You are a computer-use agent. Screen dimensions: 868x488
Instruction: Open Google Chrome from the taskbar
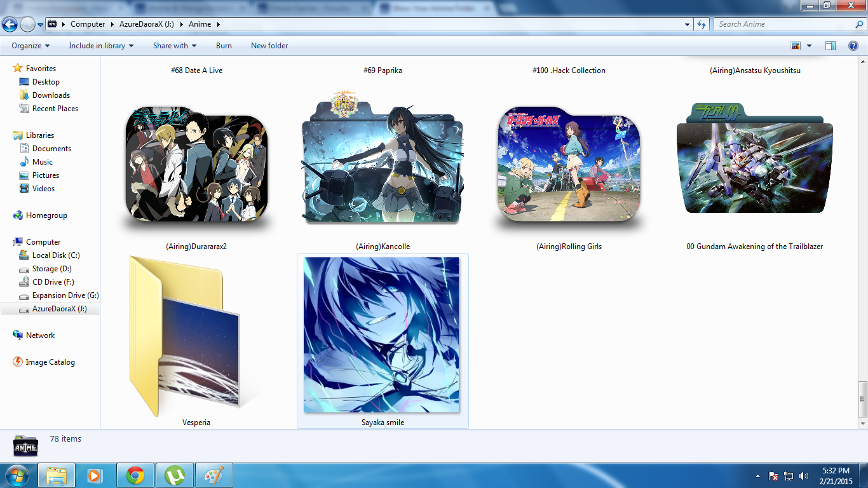point(135,475)
